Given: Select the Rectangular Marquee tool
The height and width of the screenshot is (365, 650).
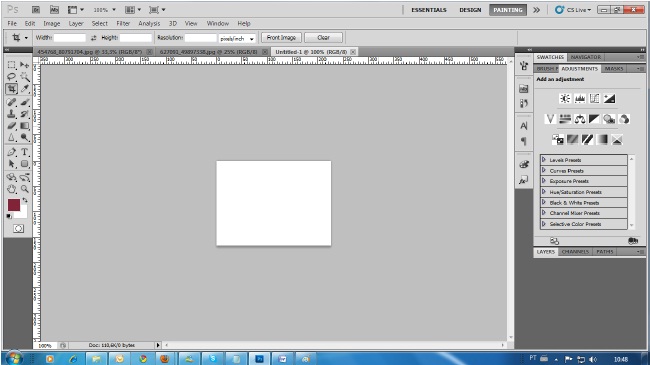Looking at the screenshot, I should point(12,65).
